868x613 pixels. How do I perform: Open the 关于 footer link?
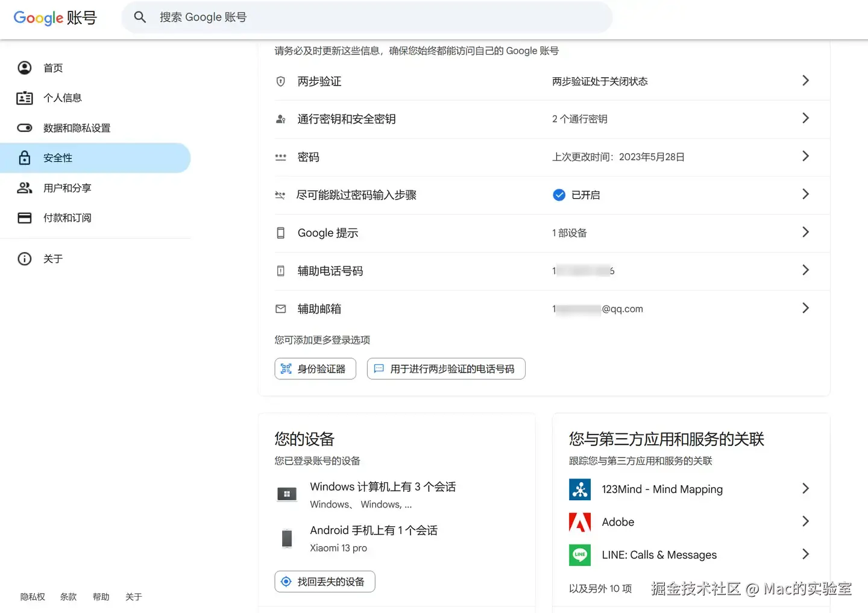point(133,597)
